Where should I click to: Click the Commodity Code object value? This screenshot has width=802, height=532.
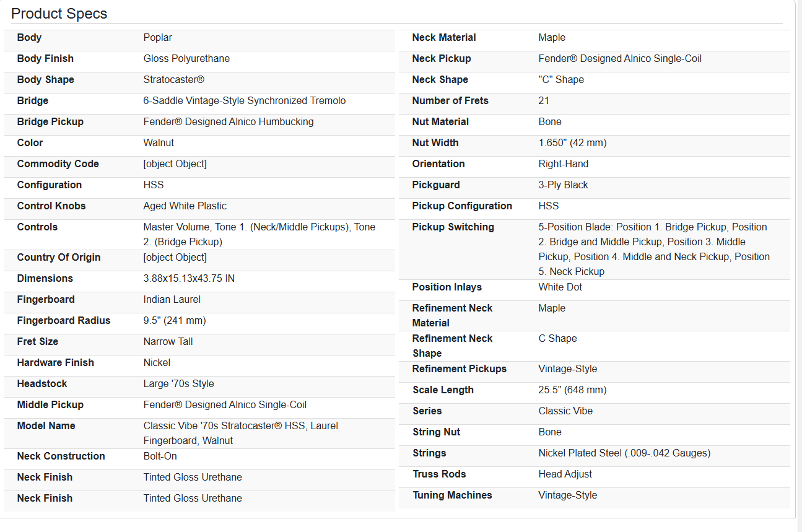[175, 164]
